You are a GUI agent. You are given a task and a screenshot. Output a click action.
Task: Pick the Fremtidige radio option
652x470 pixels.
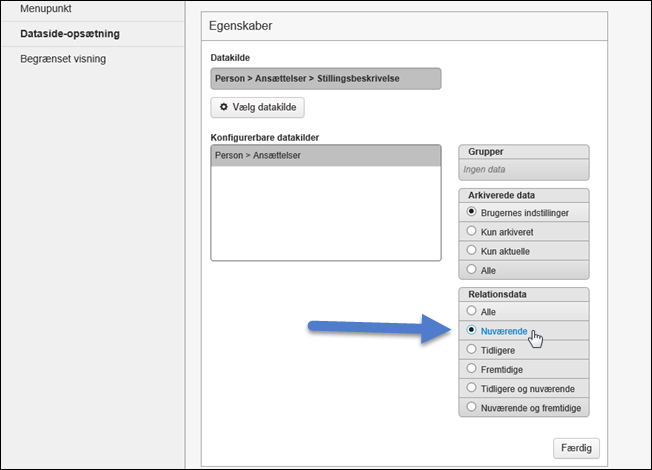[x=471, y=369]
